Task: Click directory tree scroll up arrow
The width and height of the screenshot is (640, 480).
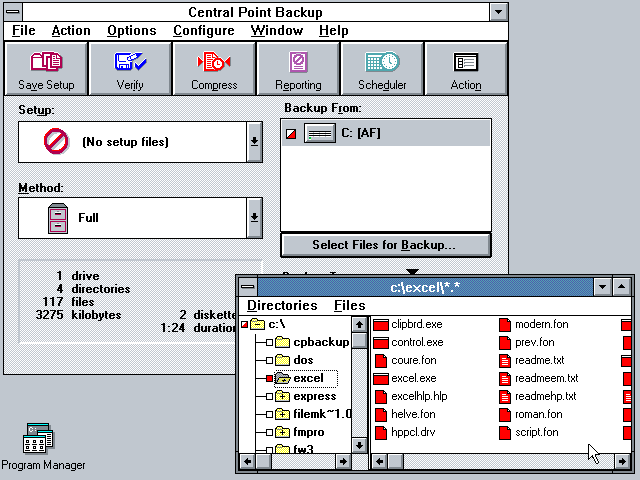Action: [x=359, y=324]
